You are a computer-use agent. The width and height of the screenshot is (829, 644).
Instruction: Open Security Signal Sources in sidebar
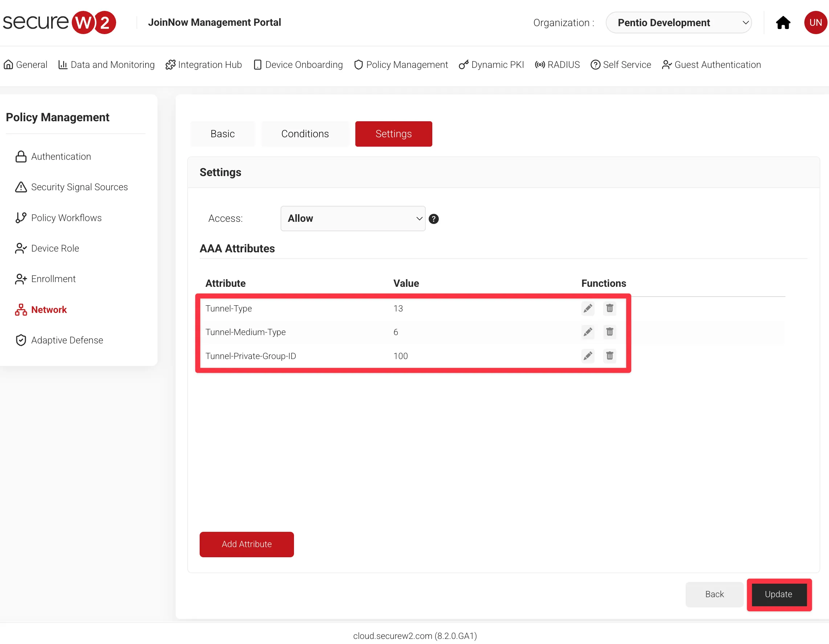coord(79,187)
